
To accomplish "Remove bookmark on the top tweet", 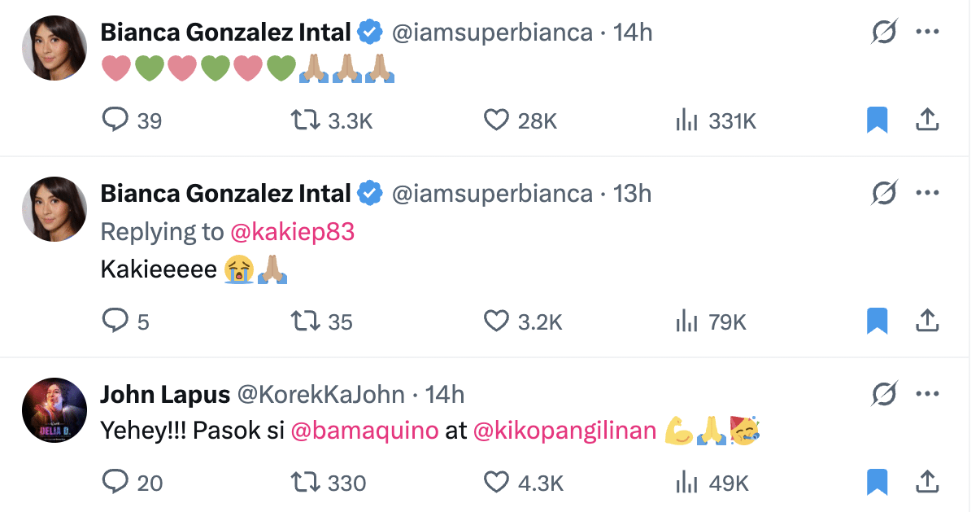I will [x=878, y=119].
